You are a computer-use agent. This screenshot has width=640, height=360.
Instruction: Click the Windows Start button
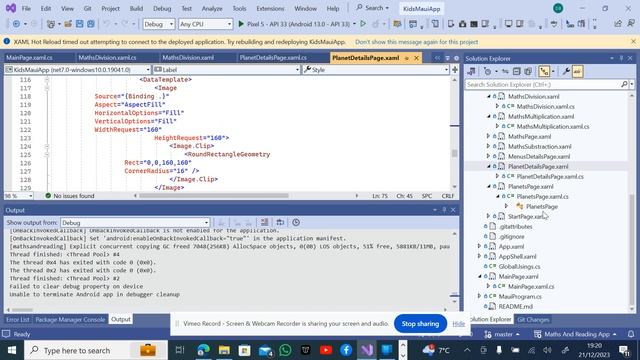pos(11,350)
